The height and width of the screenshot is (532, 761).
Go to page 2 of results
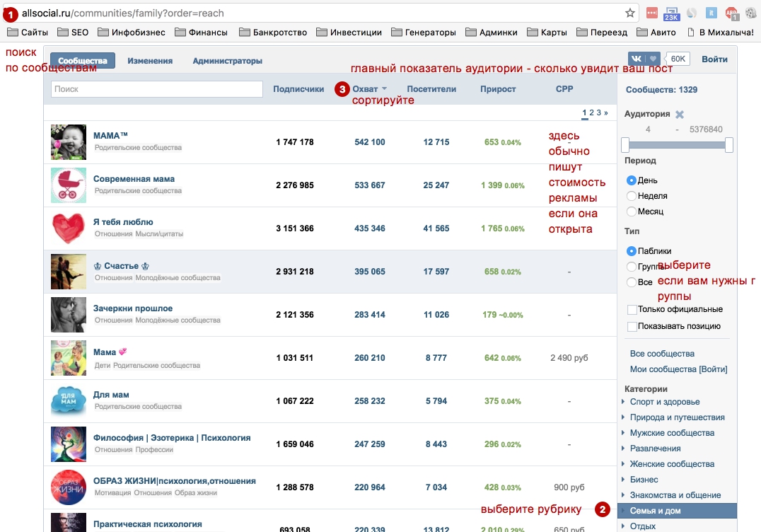coord(592,112)
